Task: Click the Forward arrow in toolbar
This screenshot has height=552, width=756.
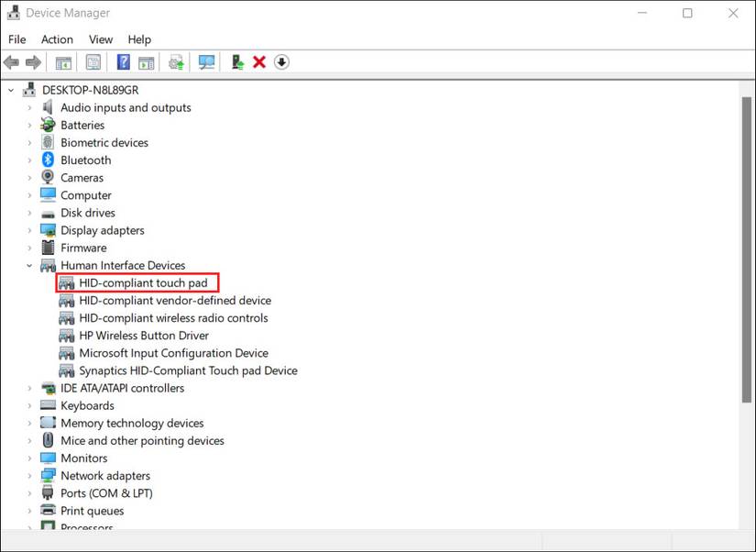Action: [33, 62]
